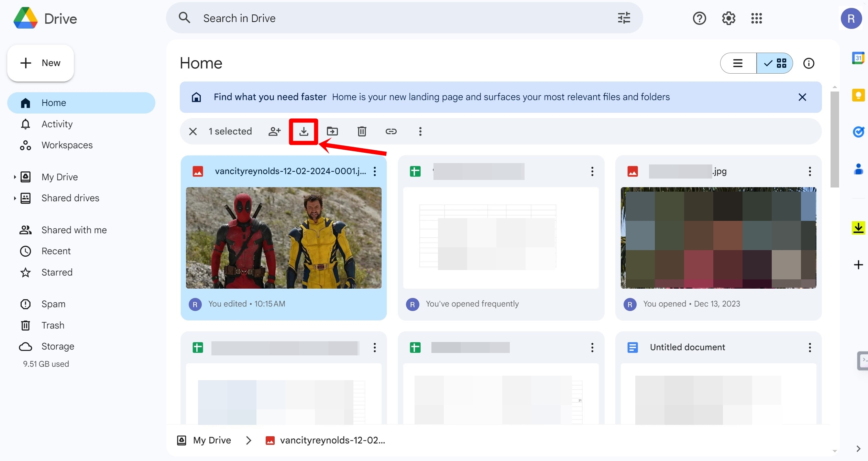868x461 pixels.
Task: Open more options for bottom-middle spreadsheet card
Action: tap(592, 347)
